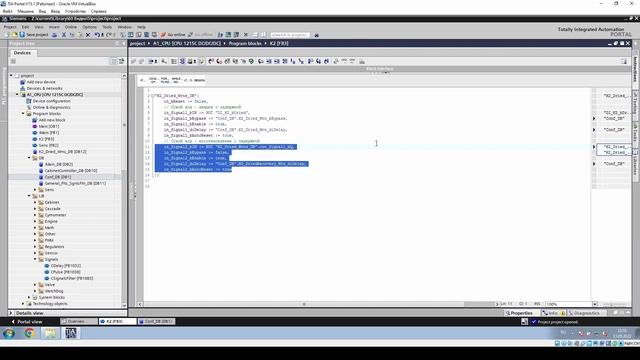Open the zoom percentage dropdown

click(595, 304)
